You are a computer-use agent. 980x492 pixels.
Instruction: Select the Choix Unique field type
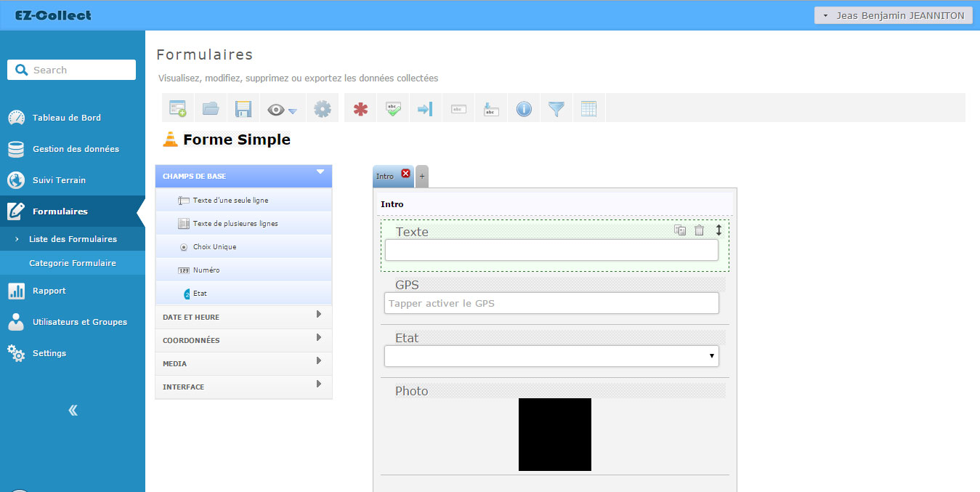pyautogui.click(x=214, y=247)
